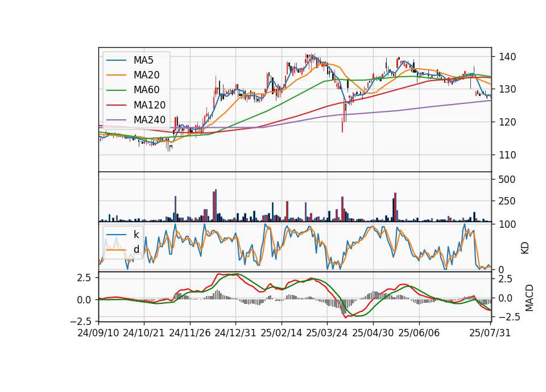
Task: Click the d legend label in KD panel
Action: (136, 249)
